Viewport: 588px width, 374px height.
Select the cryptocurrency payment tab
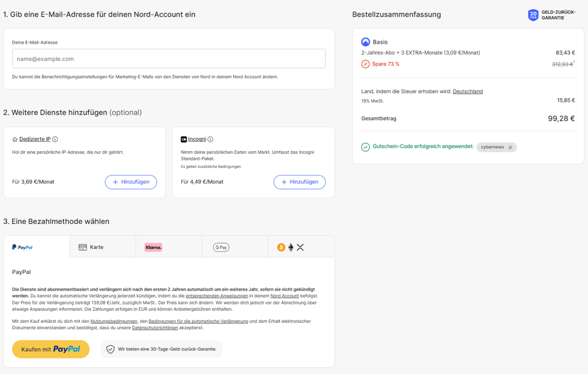[301, 247]
